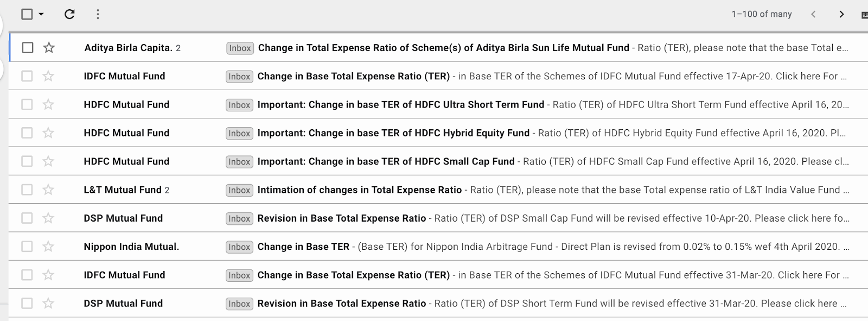Star the IDFC email effective 31-Mar-20
Viewport: 868px width, 321px height.
(48, 275)
